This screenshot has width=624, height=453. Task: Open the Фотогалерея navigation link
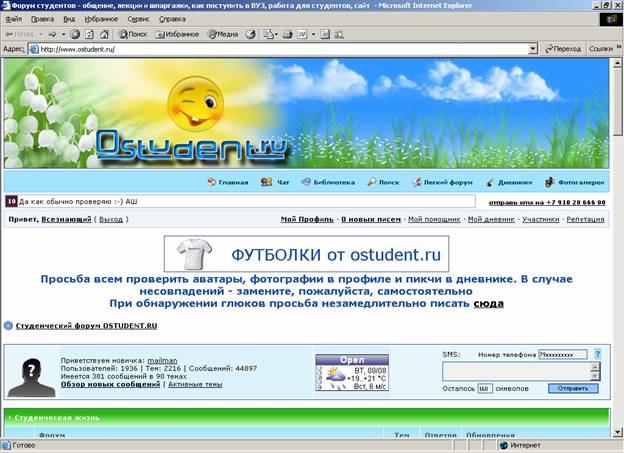click(x=575, y=182)
